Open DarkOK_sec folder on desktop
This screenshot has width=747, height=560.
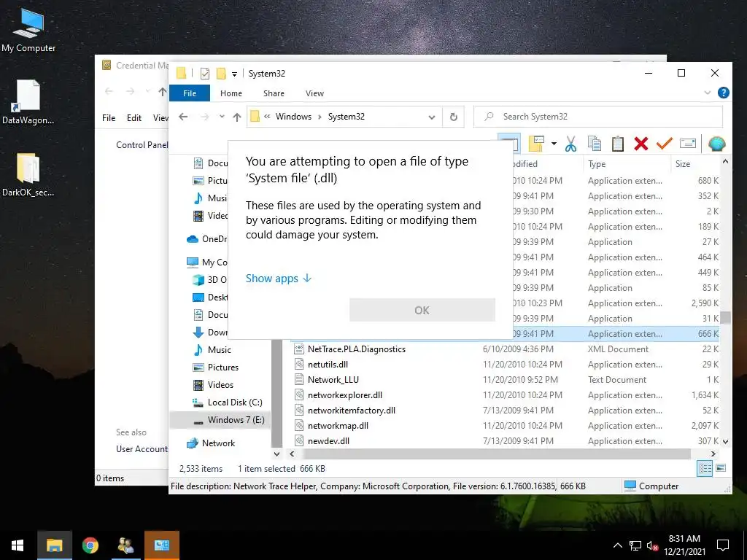coord(28,175)
